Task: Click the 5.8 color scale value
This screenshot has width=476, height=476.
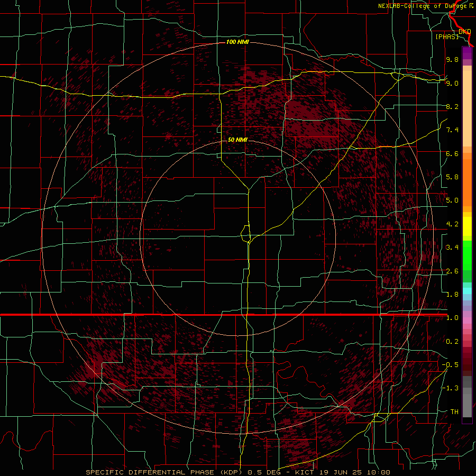Action: [x=452, y=177]
